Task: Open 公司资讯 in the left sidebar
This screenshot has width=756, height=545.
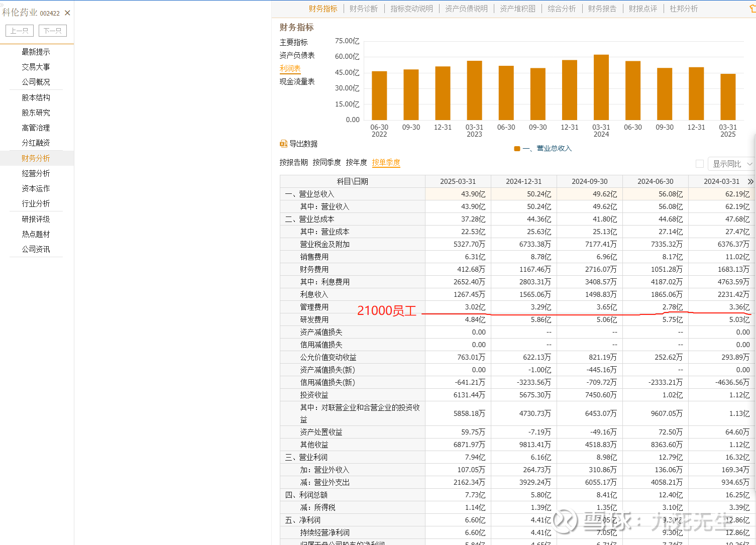Action: coord(36,249)
